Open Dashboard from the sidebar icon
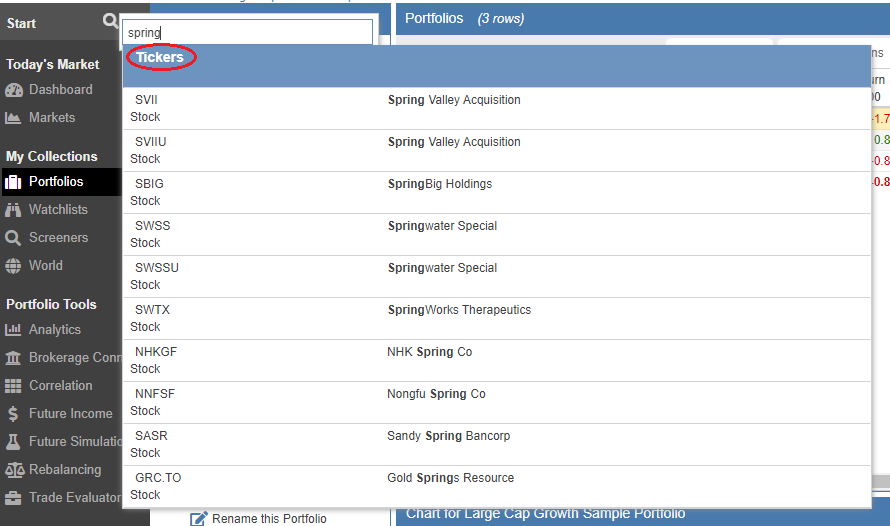 coord(13,90)
